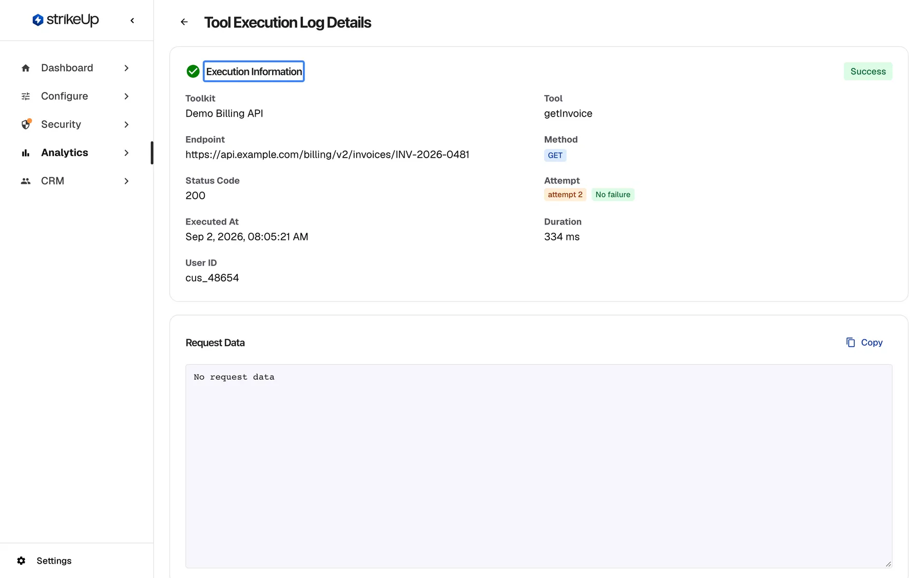
Task: Go back using the arrow icon
Action: click(x=184, y=22)
